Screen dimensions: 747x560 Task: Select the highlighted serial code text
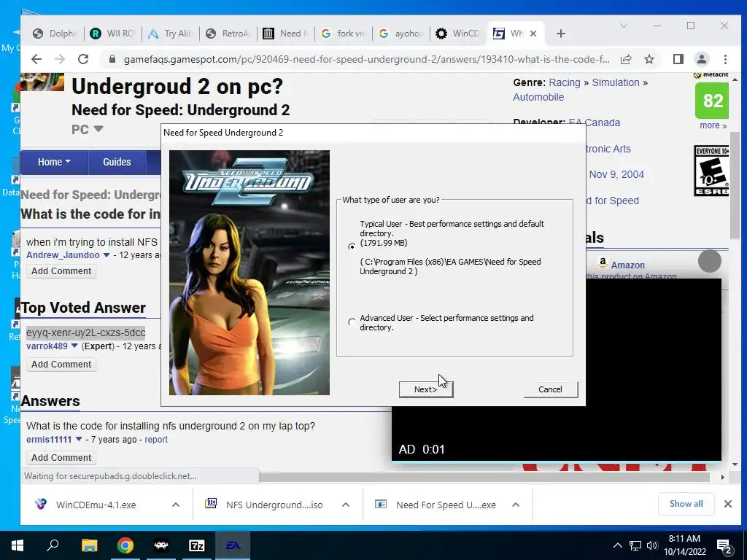[x=86, y=332]
